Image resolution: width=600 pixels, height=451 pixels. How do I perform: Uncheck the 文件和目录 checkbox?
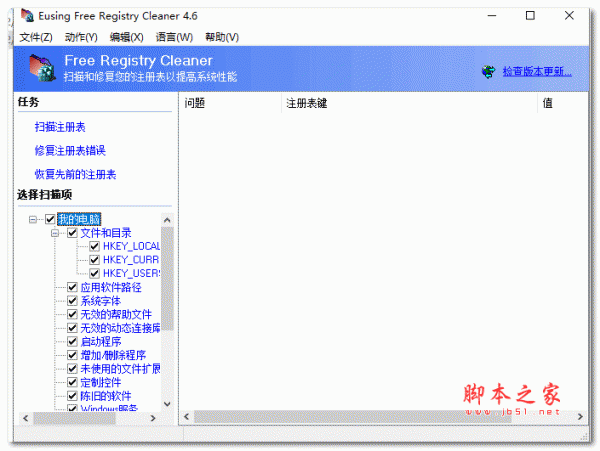[x=72, y=233]
